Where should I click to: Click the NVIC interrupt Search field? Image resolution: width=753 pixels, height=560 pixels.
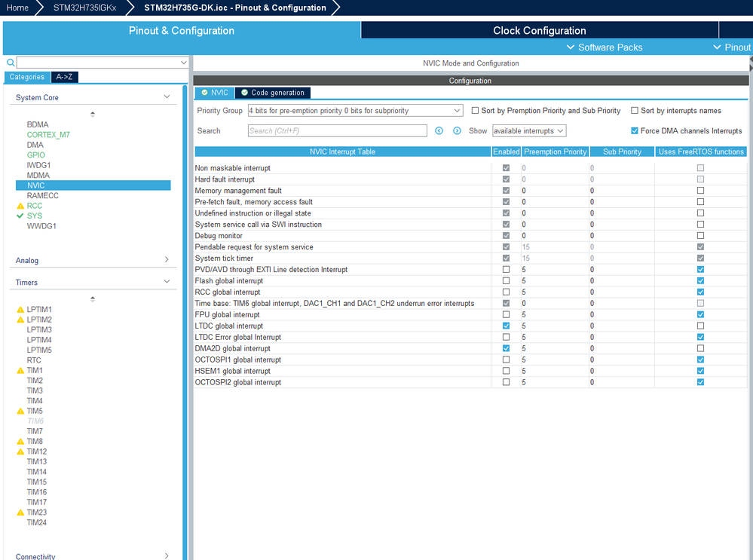point(338,130)
